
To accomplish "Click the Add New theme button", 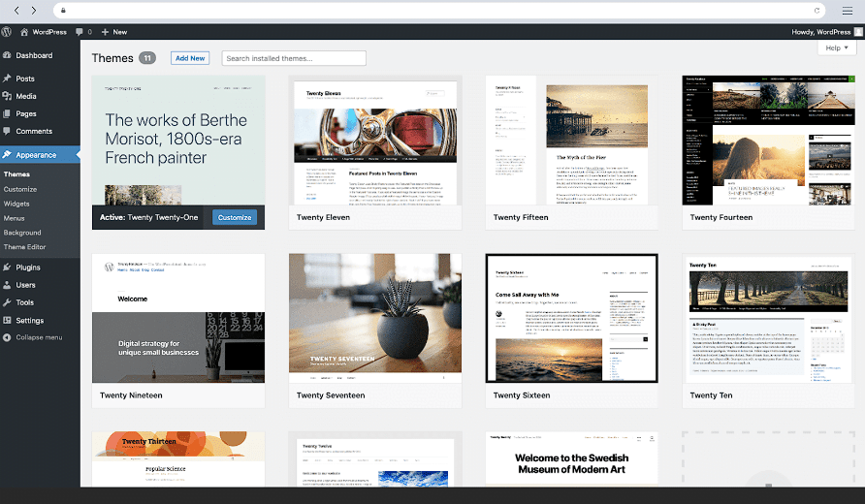I will 190,58.
